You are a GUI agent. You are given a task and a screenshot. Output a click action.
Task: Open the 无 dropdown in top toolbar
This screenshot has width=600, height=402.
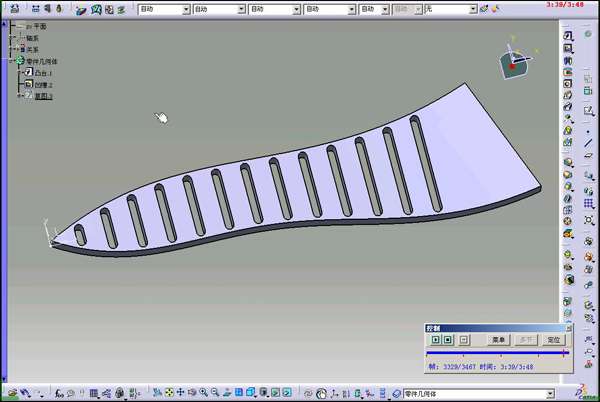tap(451, 9)
